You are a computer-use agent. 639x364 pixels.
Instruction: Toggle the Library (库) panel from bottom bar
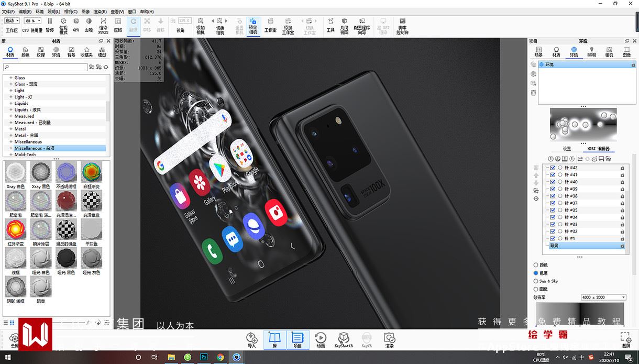tap(275, 340)
